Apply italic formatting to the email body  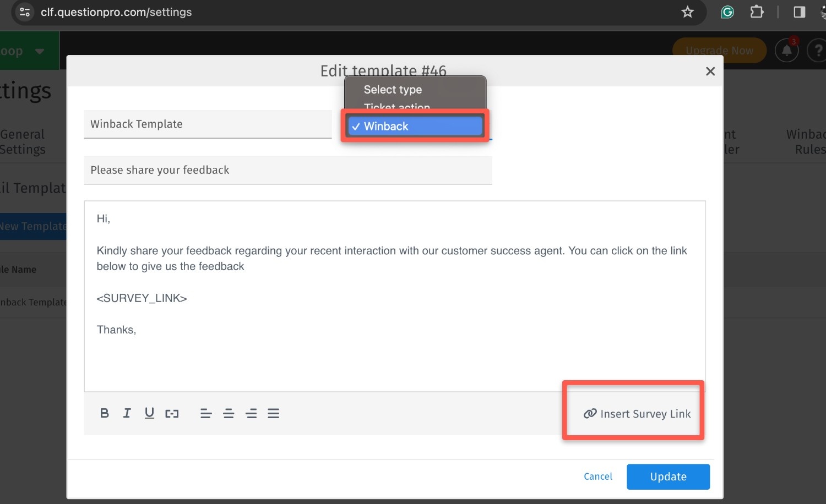tap(127, 413)
